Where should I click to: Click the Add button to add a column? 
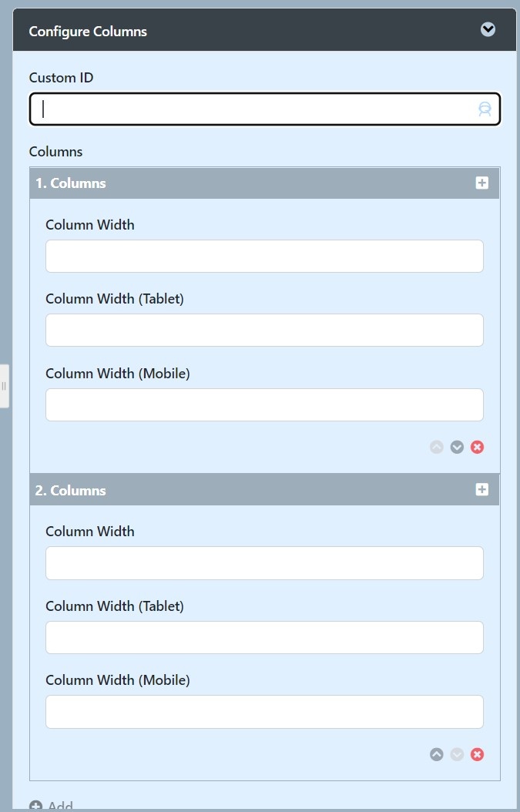click(x=52, y=805)
